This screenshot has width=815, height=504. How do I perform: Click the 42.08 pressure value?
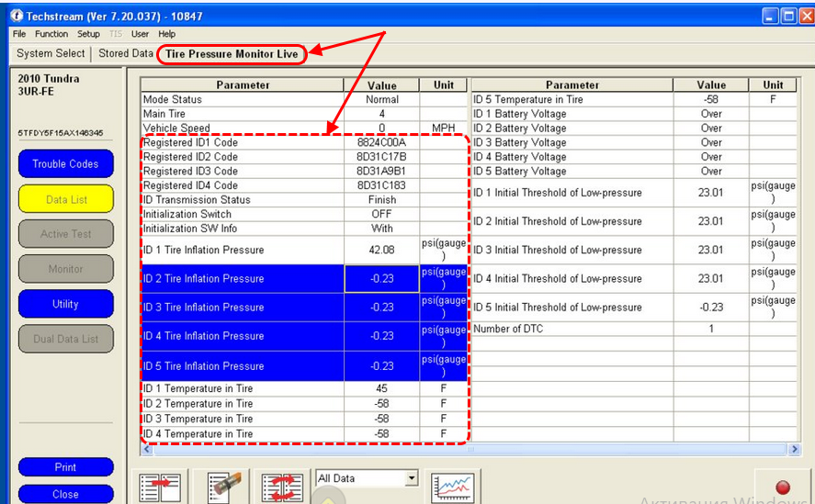pos(381,250)
